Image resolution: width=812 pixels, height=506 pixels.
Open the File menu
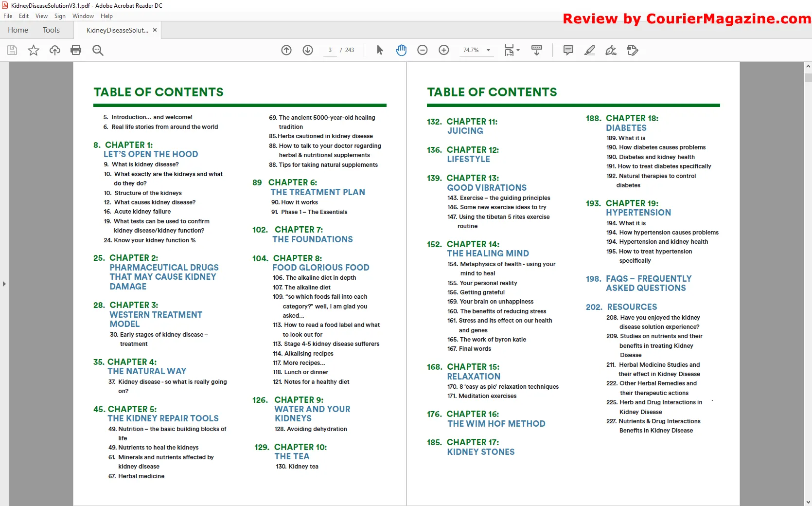click(x=8, y=16)
